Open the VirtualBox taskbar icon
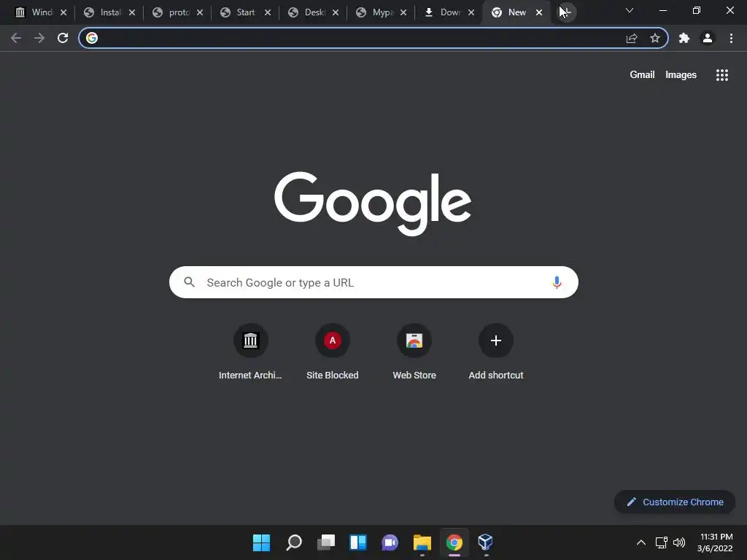 point(485,542)
